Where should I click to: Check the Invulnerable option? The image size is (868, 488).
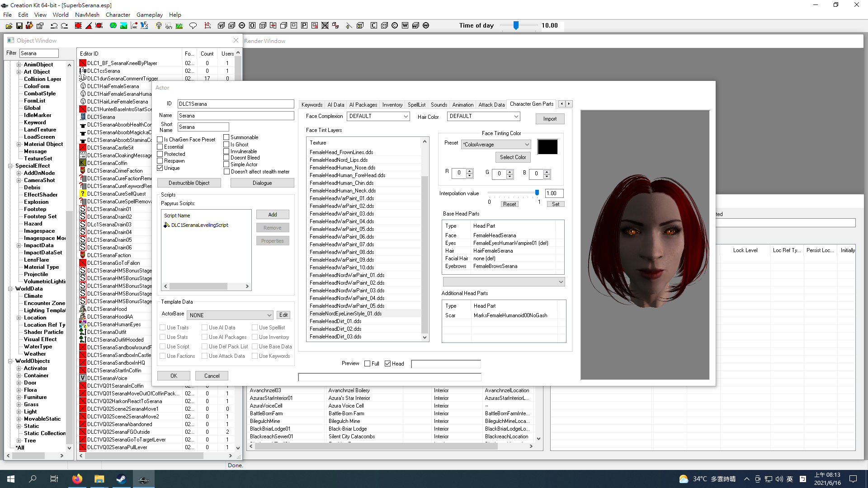click(226, 151)
